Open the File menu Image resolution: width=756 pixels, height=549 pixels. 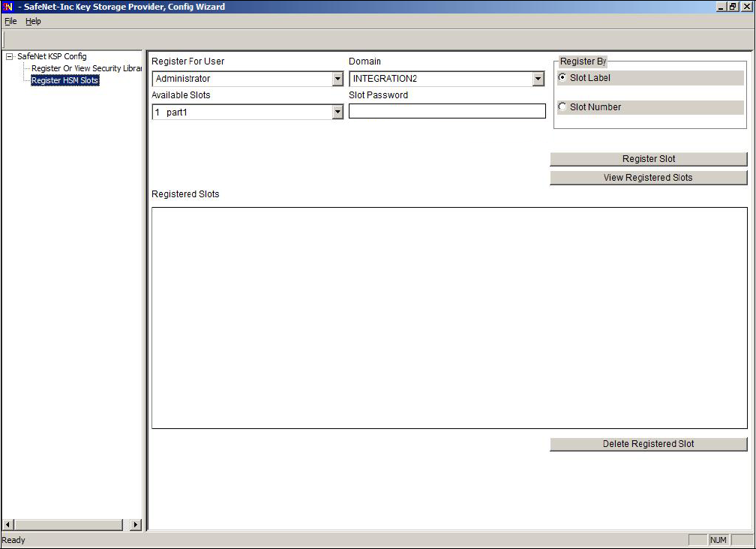click(10, 21)
